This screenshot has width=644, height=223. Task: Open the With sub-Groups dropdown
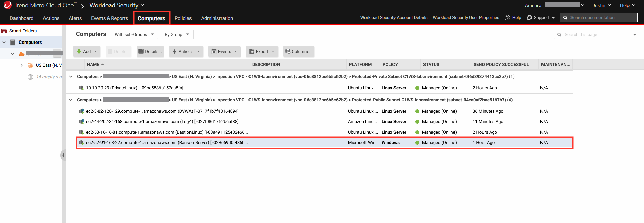(x=134, y=34)
